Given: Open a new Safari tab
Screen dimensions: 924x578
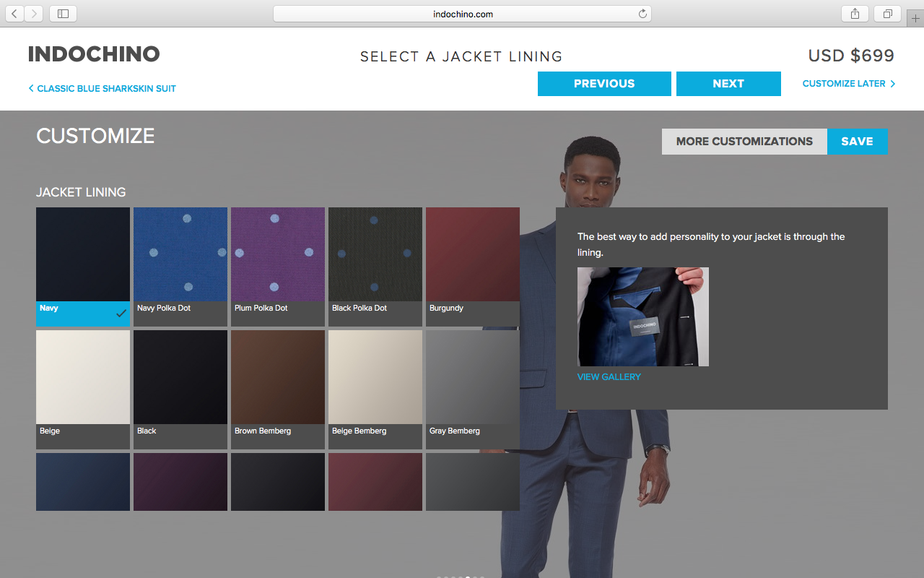Looking at the screenshot, I should coord(915,18).
